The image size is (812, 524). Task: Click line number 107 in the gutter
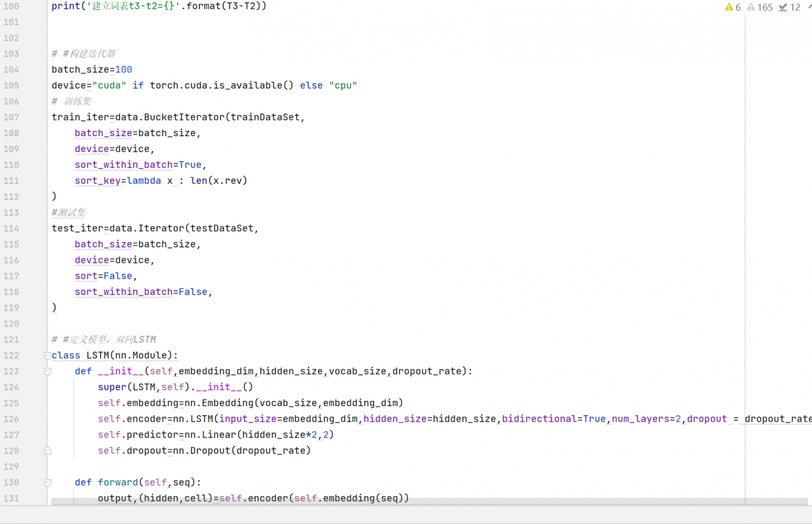click(x=11, y=117)
